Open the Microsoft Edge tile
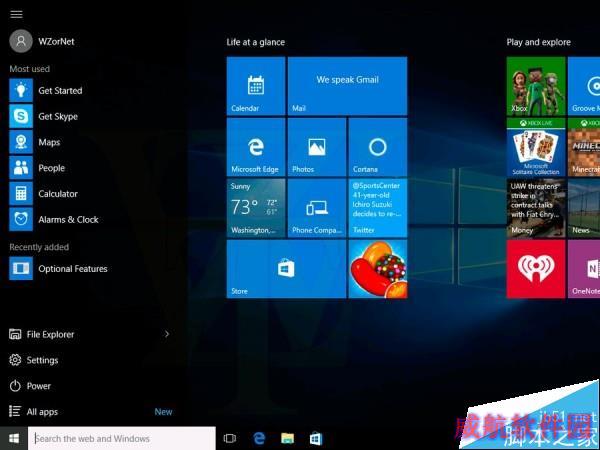 coord(256,147)
